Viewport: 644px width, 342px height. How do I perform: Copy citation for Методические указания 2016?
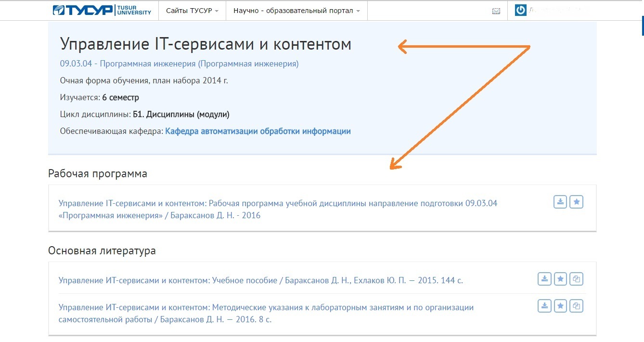(577, 305)
